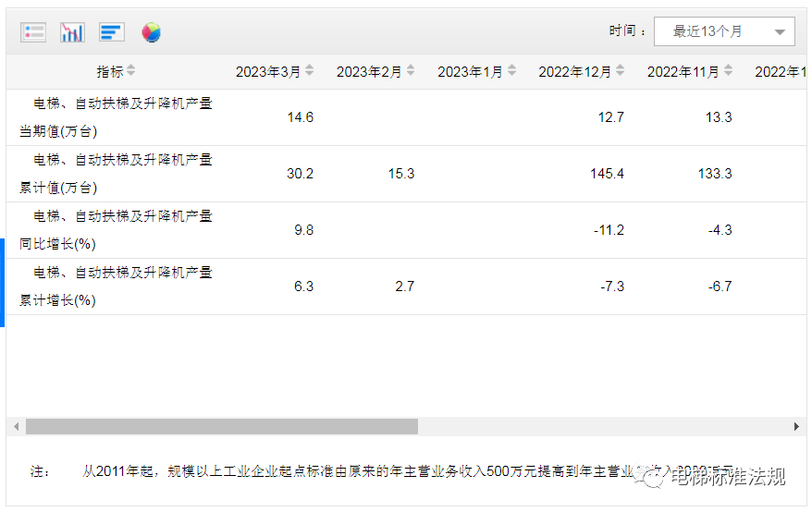Click the horizontal scrollbar left arrow
The height and width of the screenshot is (512, 812).
tap(16, 427)
